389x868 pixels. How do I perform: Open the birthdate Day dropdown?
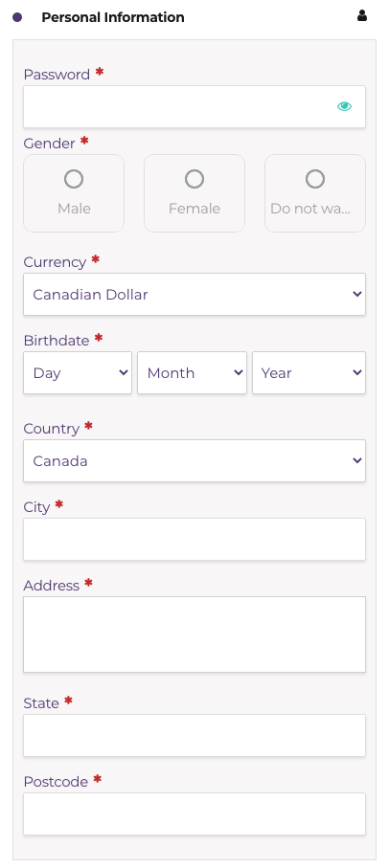[x=78, y=373]
